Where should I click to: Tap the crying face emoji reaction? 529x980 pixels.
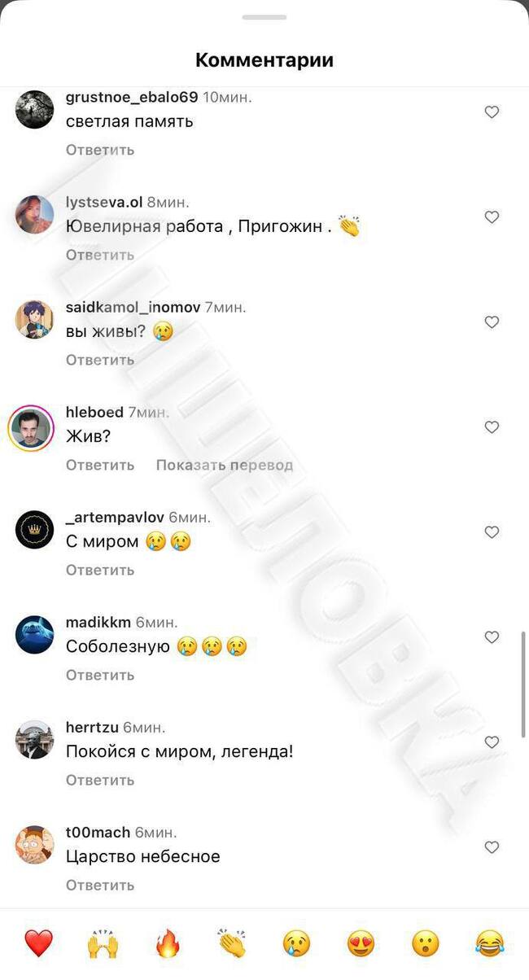tap(296, 943)
